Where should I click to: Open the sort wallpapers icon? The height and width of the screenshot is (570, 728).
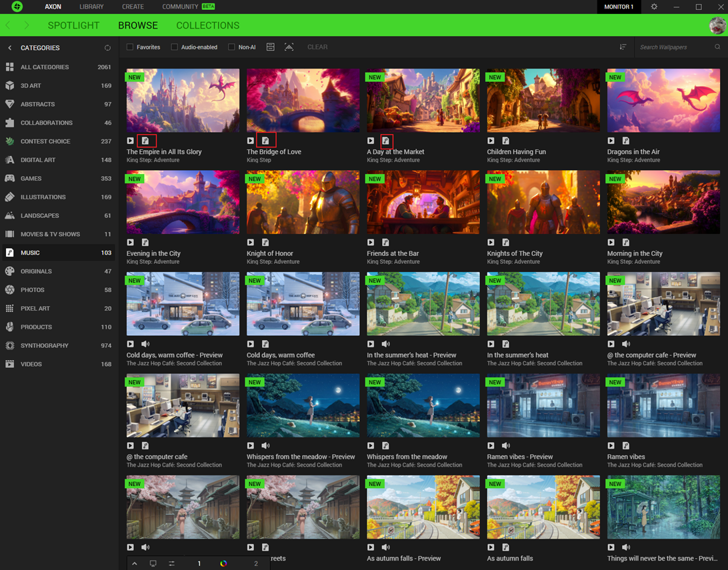623,47
